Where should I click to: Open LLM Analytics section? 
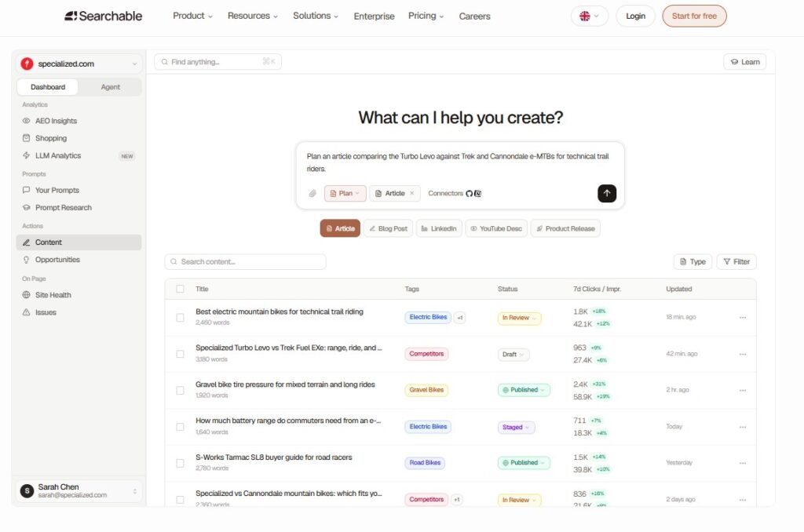click(x=79, y=156)
